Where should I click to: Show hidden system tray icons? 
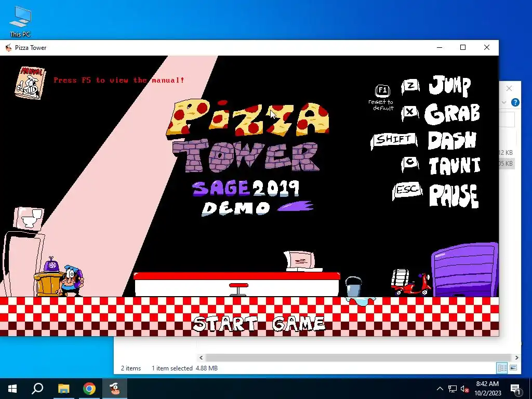click(x=440, y=389)
